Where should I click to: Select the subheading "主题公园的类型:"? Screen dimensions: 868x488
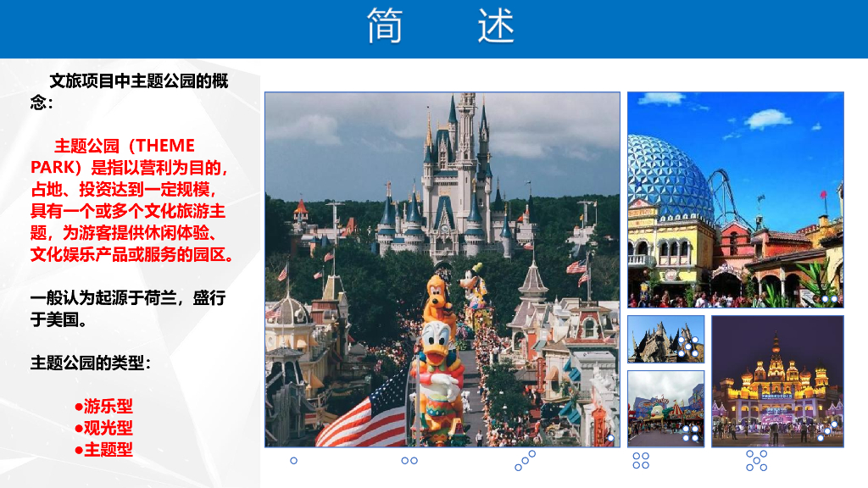(x=90, y=363)
